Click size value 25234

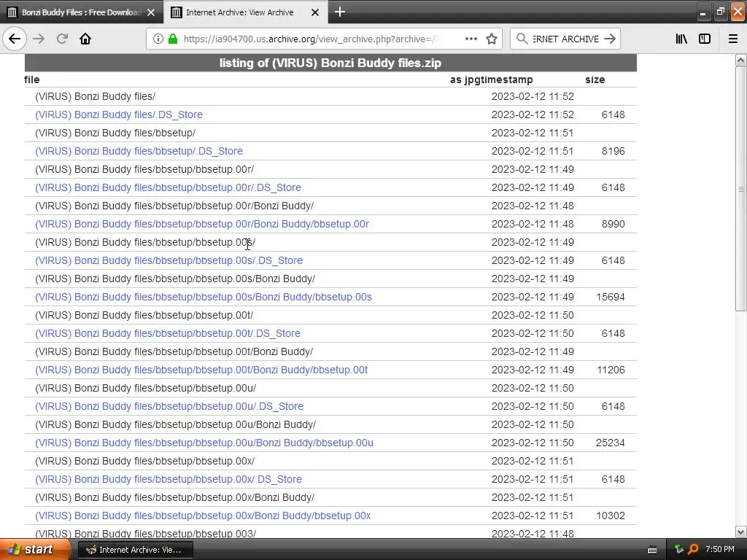point(611,443)
